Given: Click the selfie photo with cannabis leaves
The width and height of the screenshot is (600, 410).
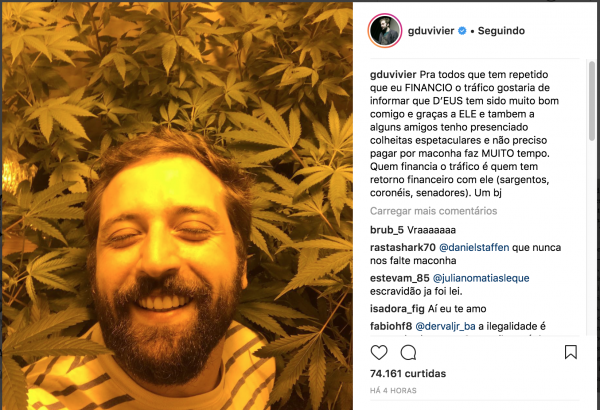Looking at the screenshot, I should [x=177, y=206].
